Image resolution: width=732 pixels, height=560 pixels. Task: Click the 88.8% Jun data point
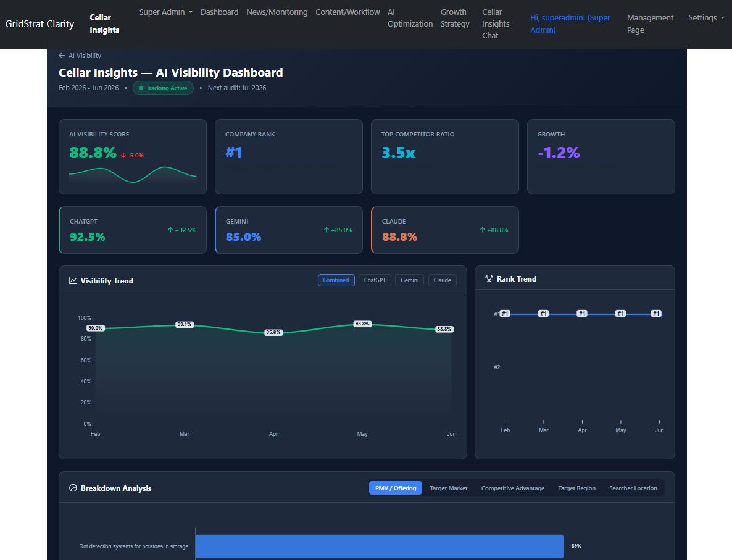[x=444, y=329]
